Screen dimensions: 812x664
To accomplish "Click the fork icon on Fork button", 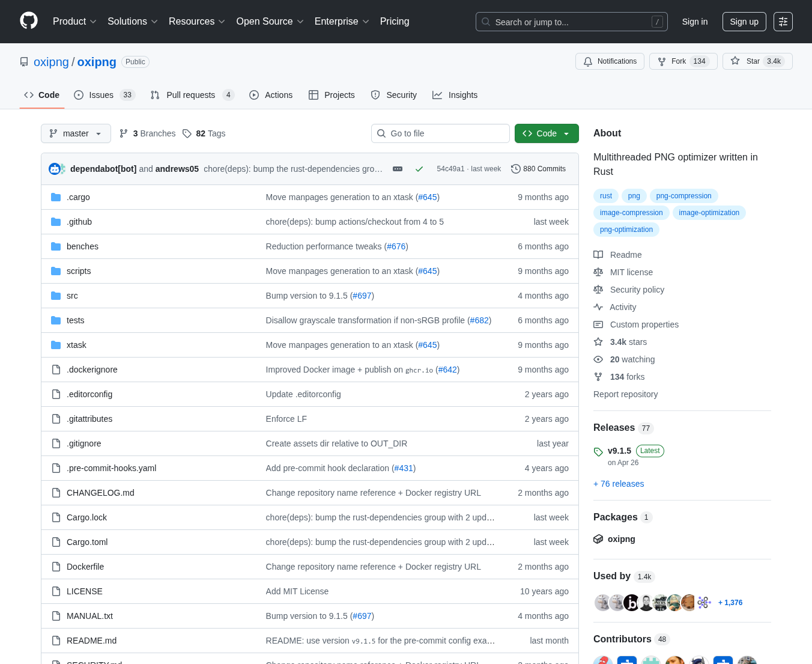I will 662,62.
